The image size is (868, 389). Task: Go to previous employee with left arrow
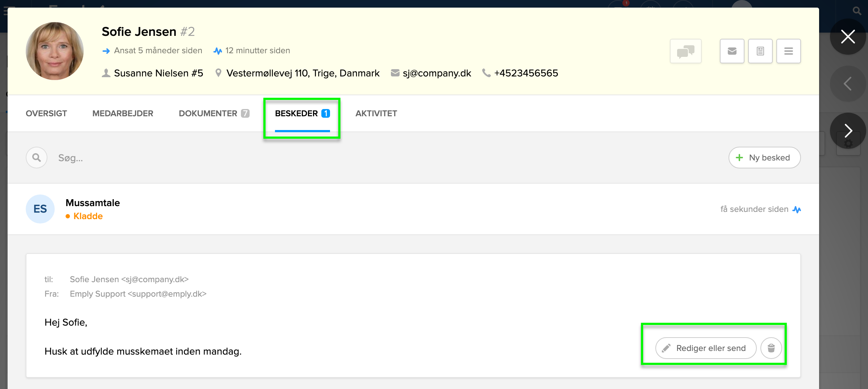848,84
